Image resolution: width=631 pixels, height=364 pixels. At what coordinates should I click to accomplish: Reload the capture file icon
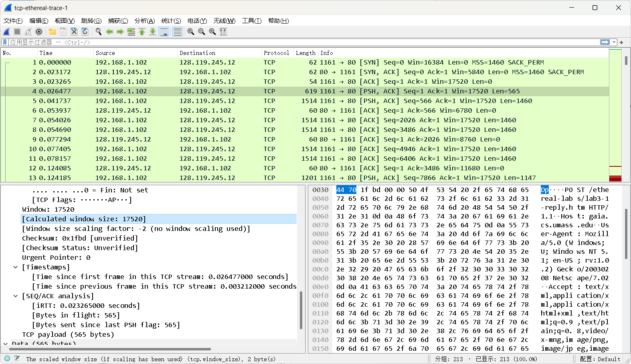(85, 32)
